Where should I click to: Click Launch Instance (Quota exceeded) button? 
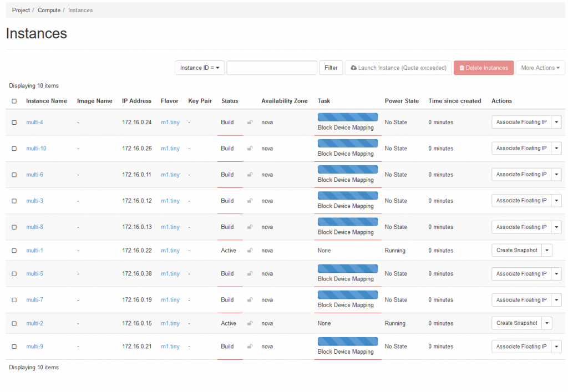tap(398, 68)
